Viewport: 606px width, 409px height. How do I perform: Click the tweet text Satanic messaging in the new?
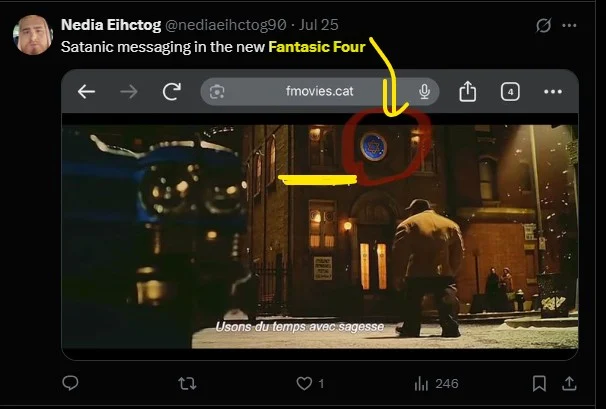(163, 47)
